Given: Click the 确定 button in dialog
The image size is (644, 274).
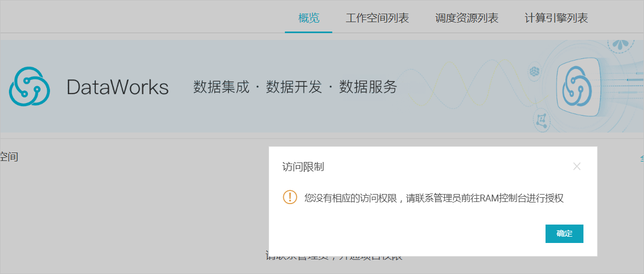Looking at the screenshot, I should [564, 234].
